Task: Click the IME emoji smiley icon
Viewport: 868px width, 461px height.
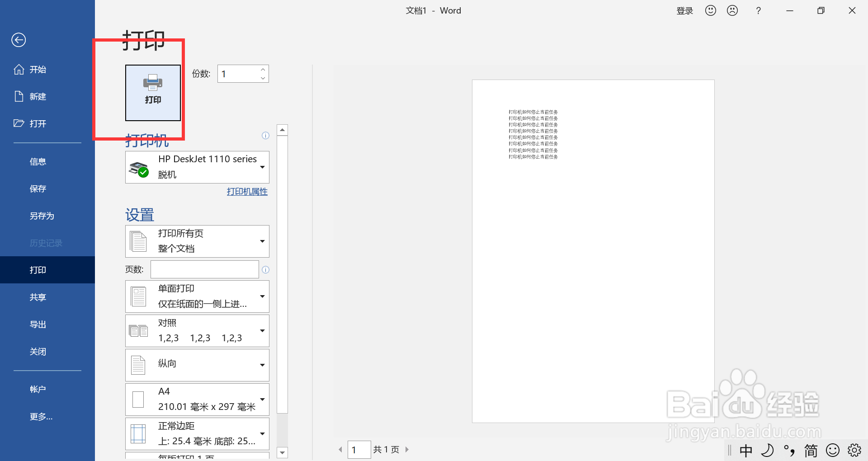Action: (x=833, y=451)
